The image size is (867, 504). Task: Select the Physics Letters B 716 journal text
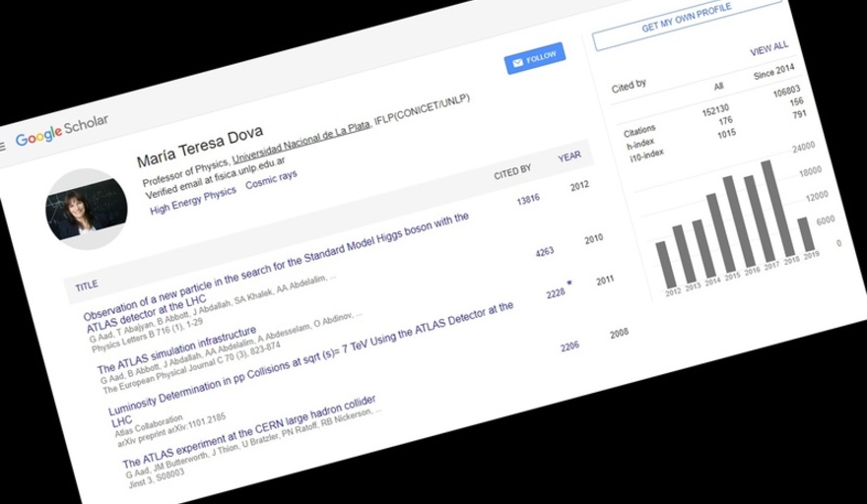pos(148,336)
